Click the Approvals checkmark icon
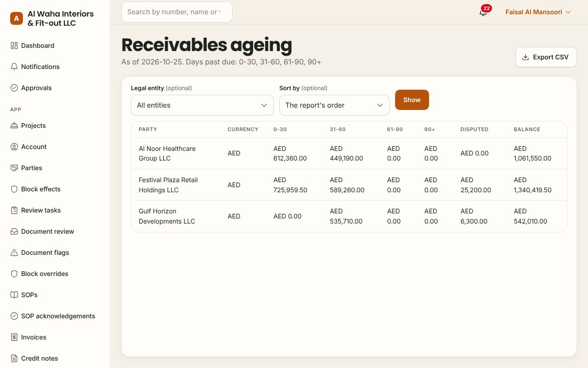The height and width of the screenshot is (368, 588). (14, 88)
